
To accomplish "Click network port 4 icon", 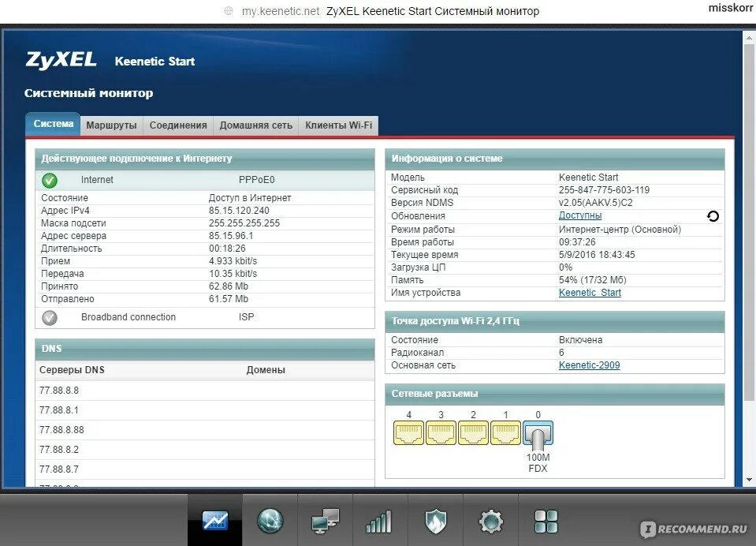I will click(x=408, y=432).
